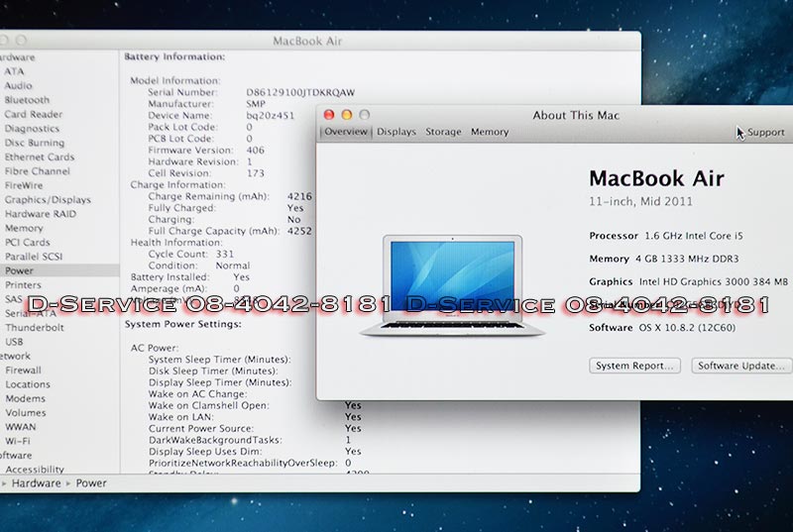Select Diagnostics in the sidebar
The height and width of the screenshot is (532, 793).
32,129
